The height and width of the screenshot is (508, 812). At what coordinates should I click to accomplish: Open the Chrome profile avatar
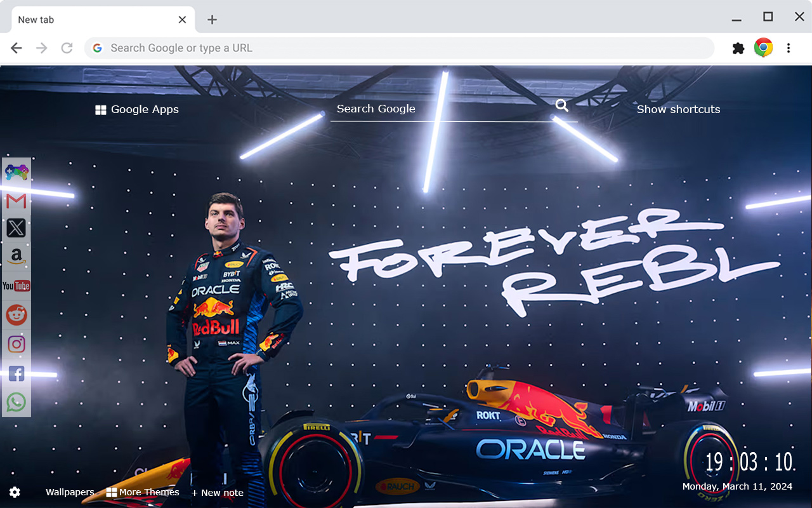(763, 48)
